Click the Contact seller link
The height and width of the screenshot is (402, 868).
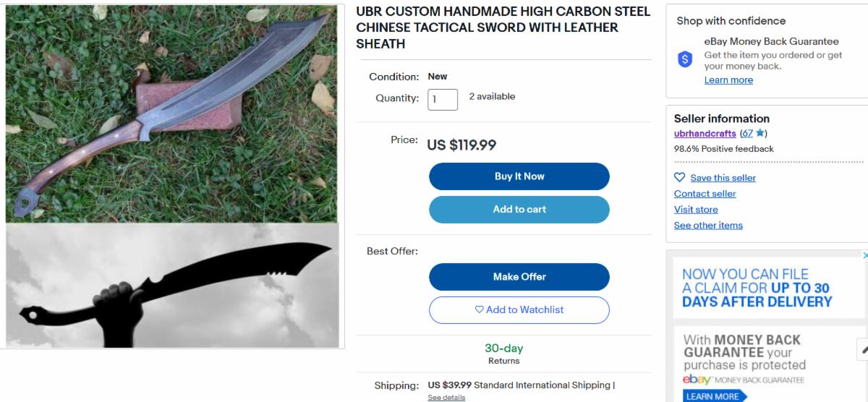[x=705, y=194]
